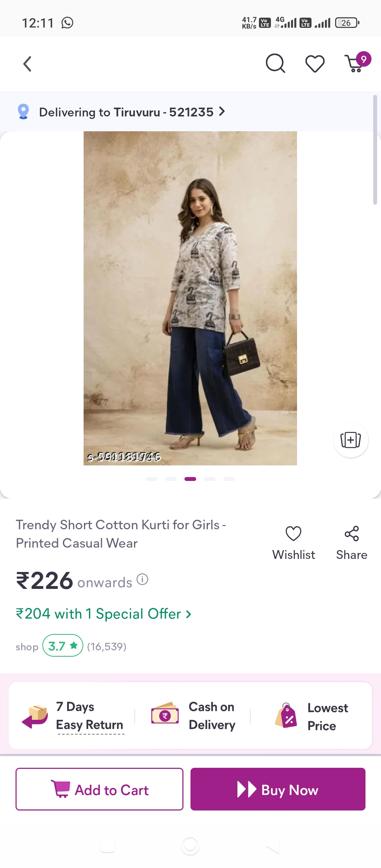Expand the delivery location Tiruvuru chevron
381x868 pixels.
click(222, 111)
